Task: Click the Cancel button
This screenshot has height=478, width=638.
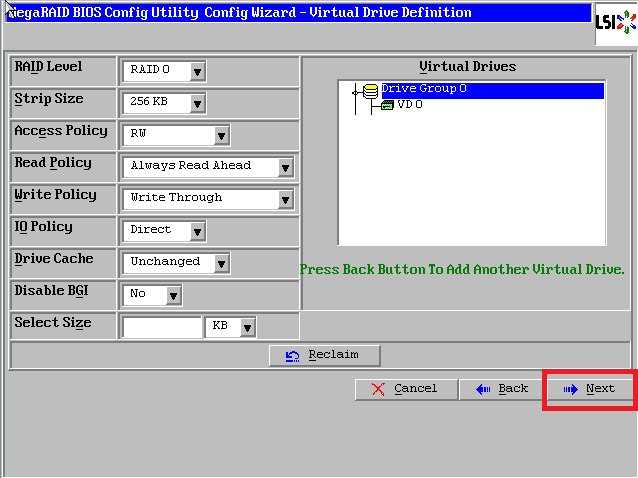Action: pyautogui.click(x=406, y=389)
